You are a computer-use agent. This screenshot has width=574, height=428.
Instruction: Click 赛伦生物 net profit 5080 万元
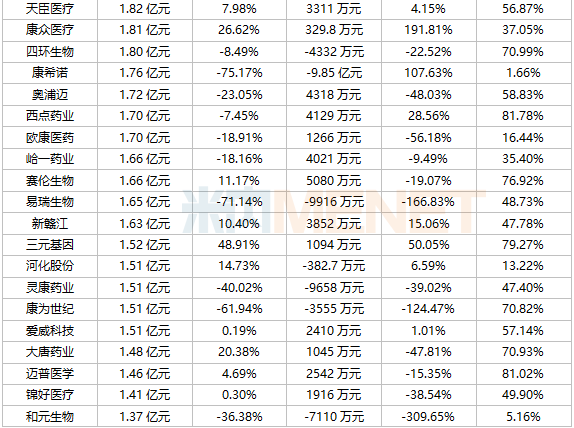tap(334, 180)
